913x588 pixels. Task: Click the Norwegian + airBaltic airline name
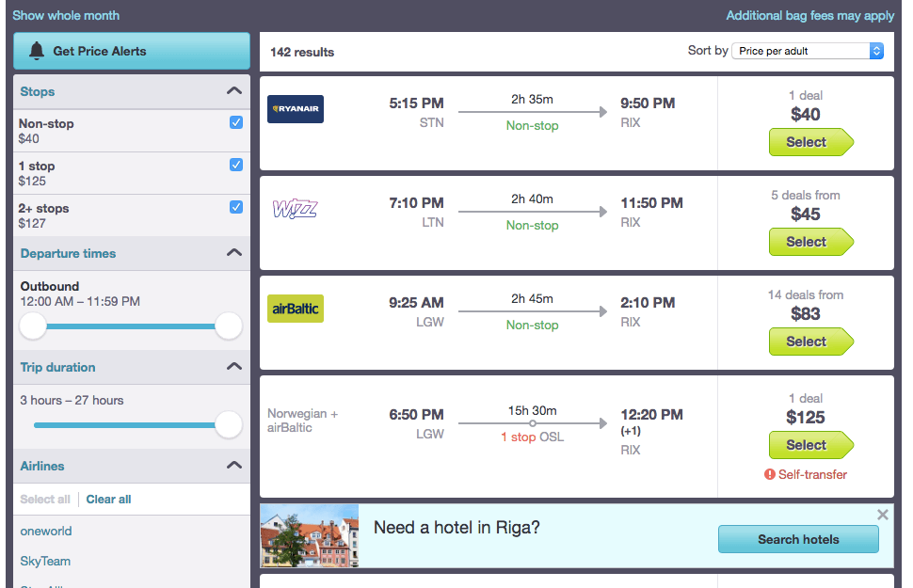click(x=302, y=421)
